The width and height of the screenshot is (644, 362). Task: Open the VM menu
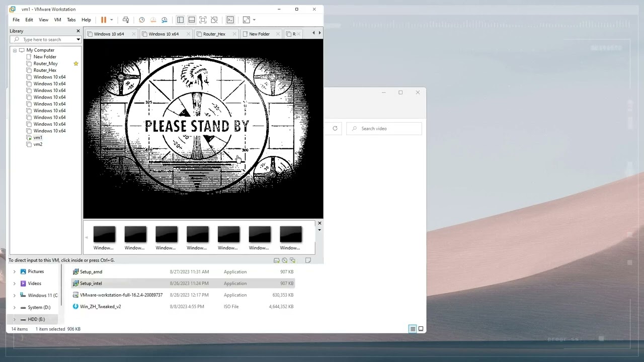point(57,20)
